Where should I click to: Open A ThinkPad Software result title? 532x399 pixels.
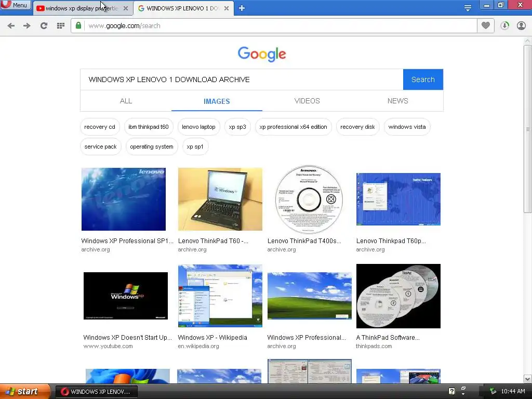tap(388, 338)
